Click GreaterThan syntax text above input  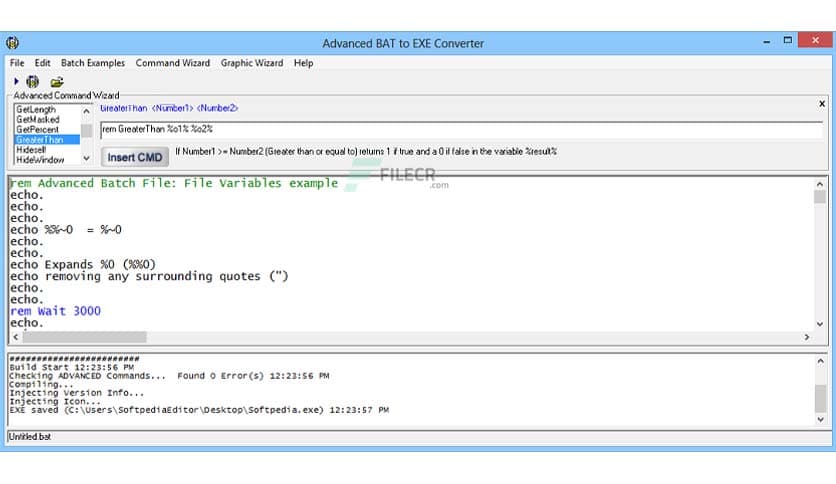point(169,108)
